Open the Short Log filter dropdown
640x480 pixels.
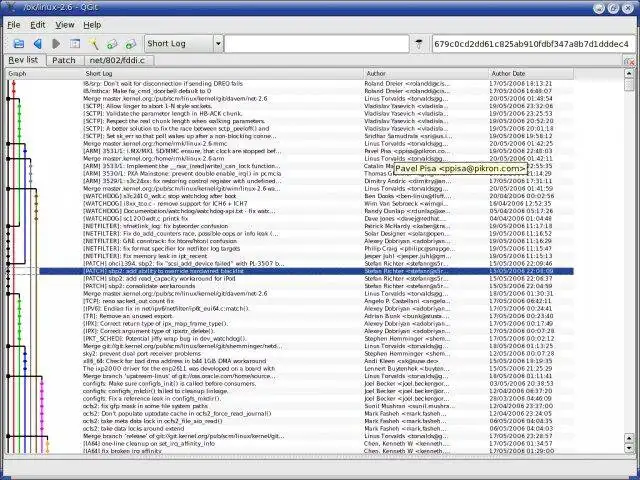183,44
